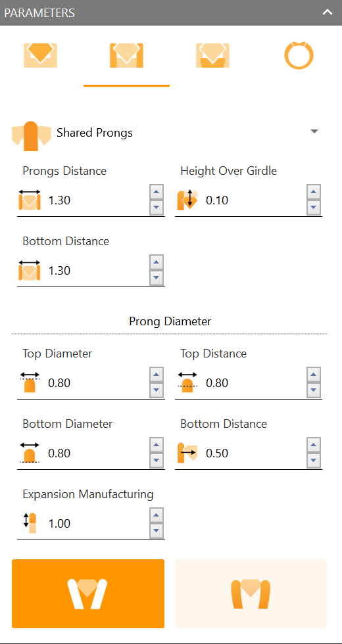Screen dimensions: 342x644
Task: Open the bottom basket parameters tab
Action: (x=212, y=55)
